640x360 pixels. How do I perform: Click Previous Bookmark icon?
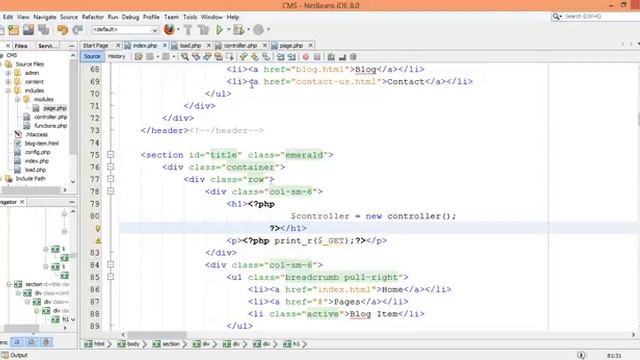[x=244, y=57]
